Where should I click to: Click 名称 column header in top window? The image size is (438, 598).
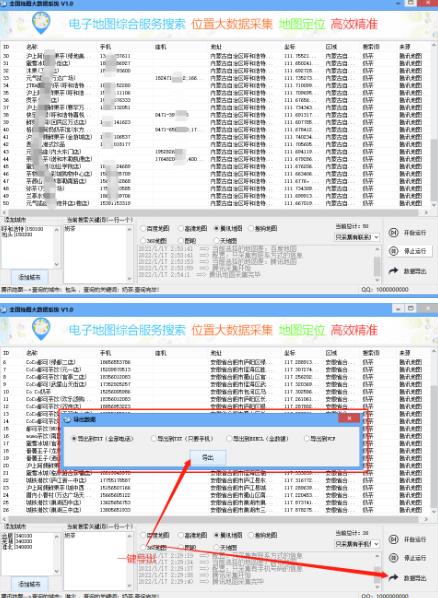tap(32, 47)
